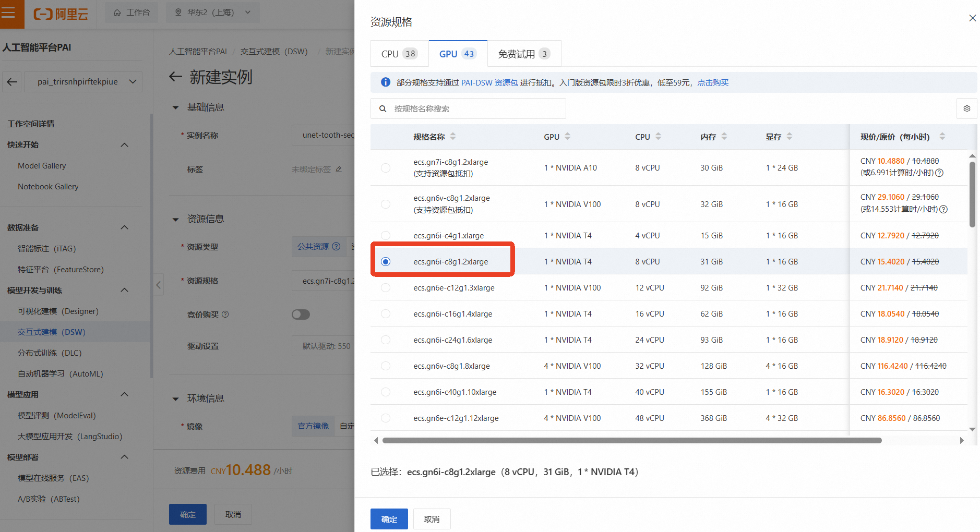Collapse the left sidebar handle
Screen dimensions: 980x532
pos(159,285)
